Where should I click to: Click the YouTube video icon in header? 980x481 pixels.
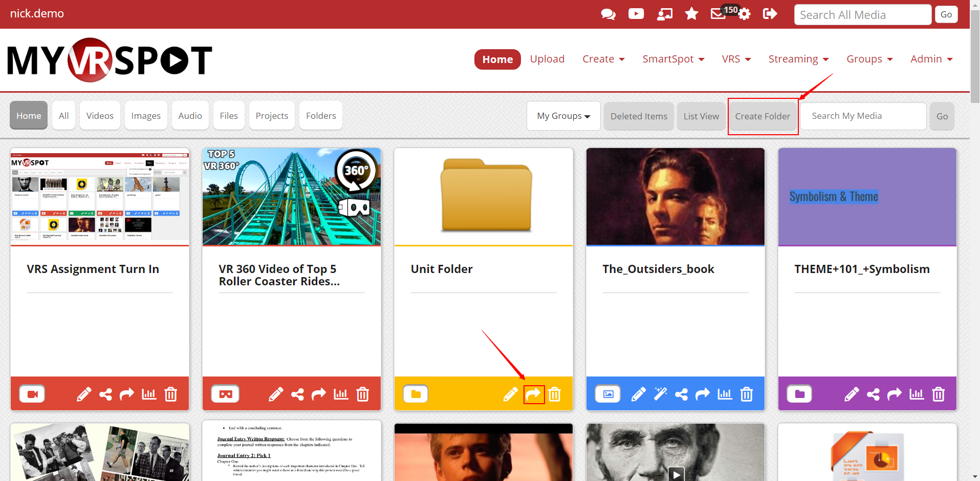(636, 14)
